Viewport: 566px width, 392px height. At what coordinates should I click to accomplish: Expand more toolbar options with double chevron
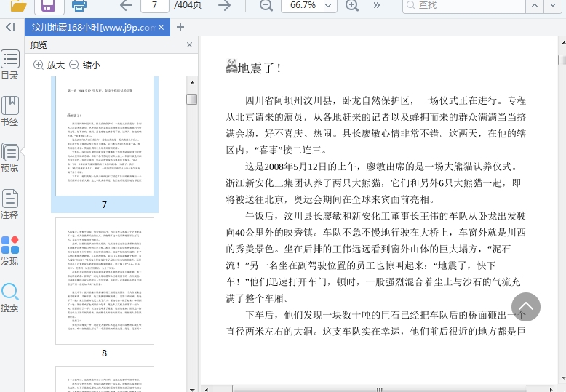click(376, 5)
